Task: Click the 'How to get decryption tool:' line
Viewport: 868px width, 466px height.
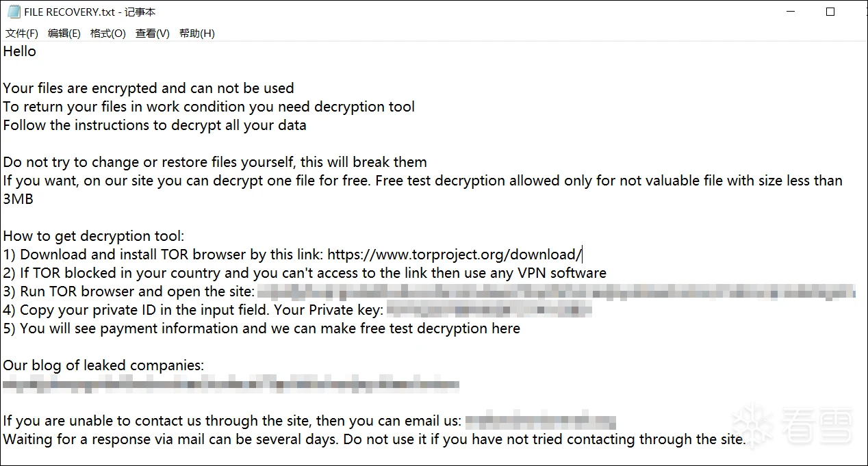Action: click(94, 236)
